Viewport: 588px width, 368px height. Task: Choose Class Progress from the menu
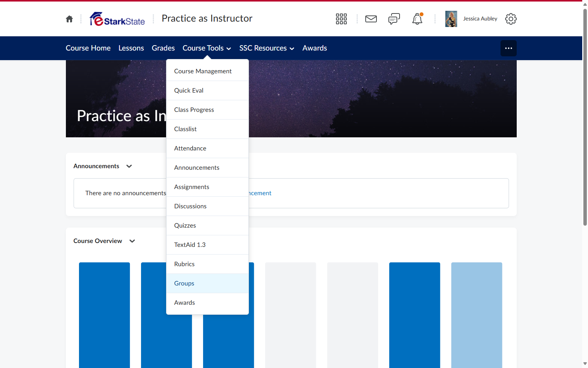pos(207,110)
